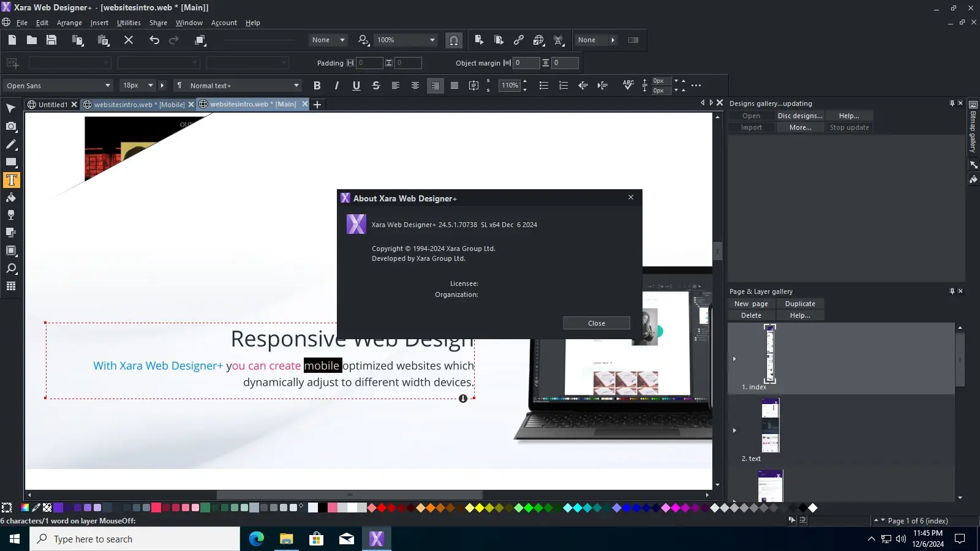Select the Shadow tool

click(x=11, y=233)
